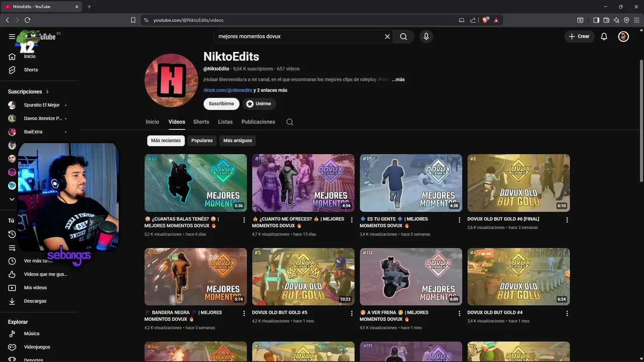This screenshot has width=644, height=362.
Task: Open Spursito El Mejor subscription
Action: click(x=38, y=105)
